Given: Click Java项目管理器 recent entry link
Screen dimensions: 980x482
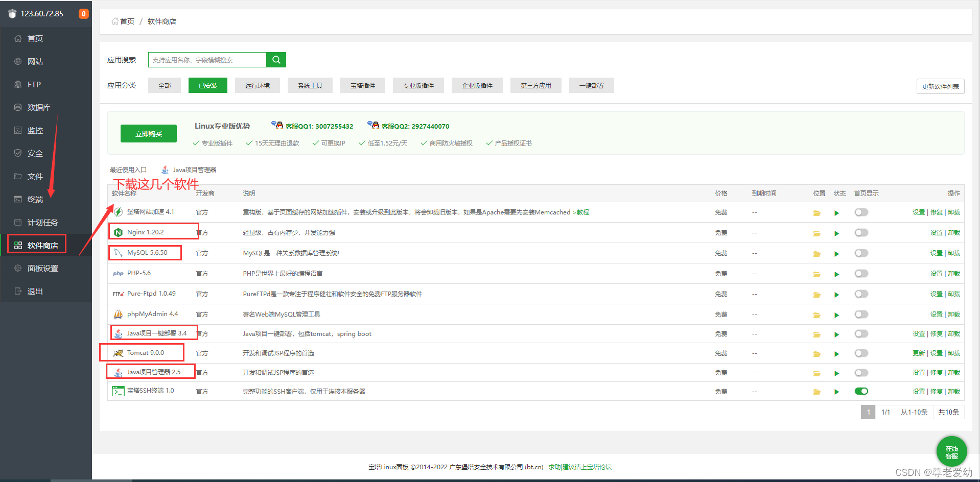Looking at the screenshot, I should pos(194,170).
